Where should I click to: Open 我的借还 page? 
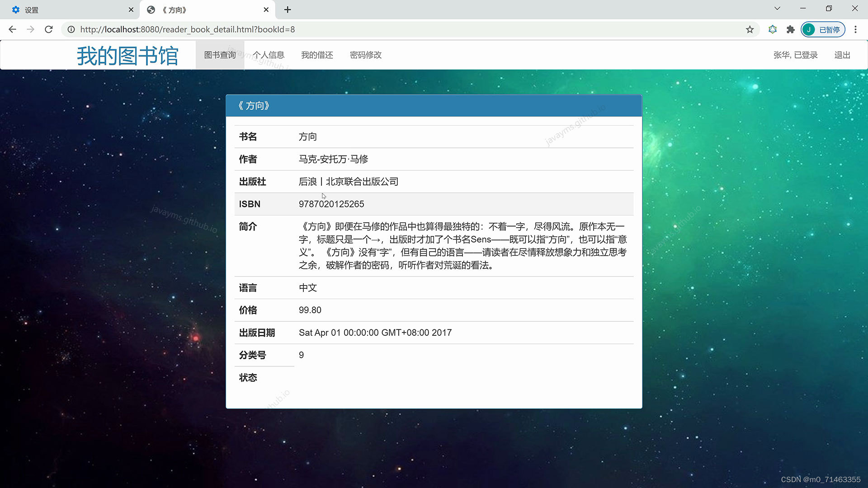(x=317, y=55)
